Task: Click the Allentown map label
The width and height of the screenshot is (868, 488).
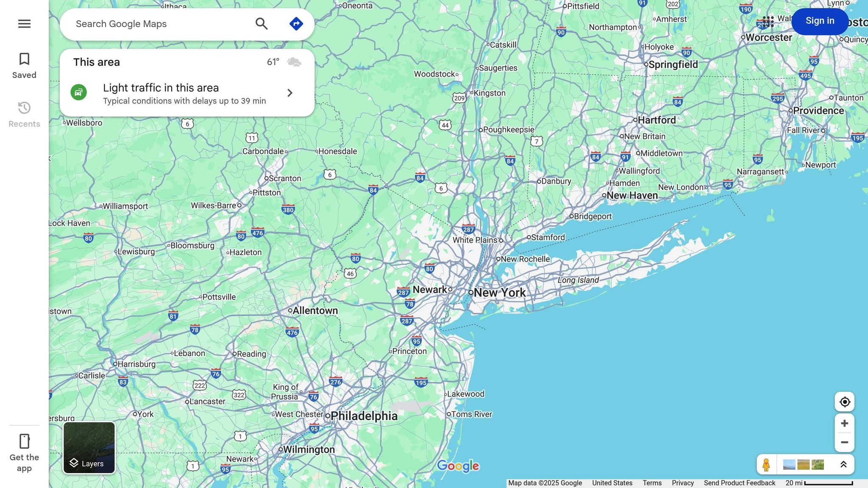Action: [x=315, y=311]
